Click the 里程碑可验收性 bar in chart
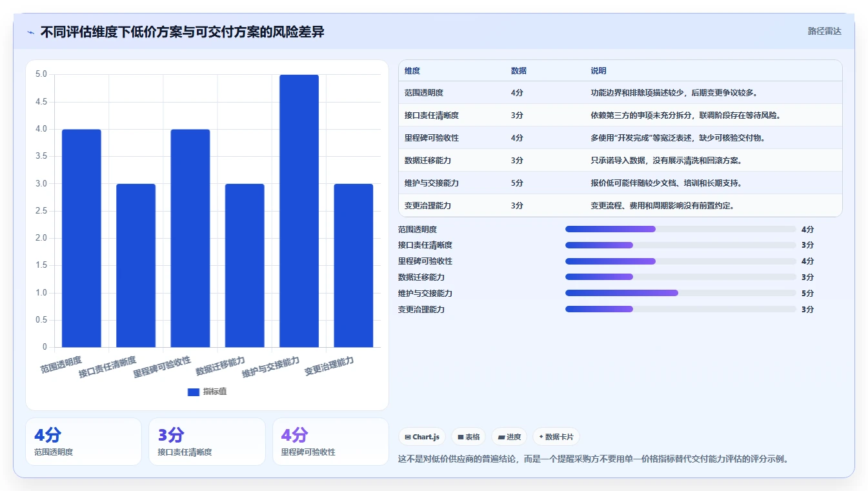Screen dimensions: 868x491 pyautogui.click(x=190, y=238)
